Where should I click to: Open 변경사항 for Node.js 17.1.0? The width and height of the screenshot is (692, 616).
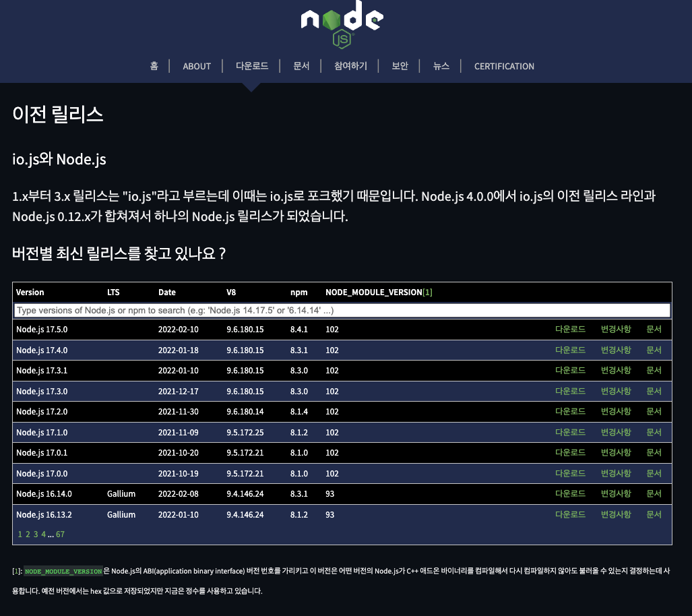[x=616, y=432]
